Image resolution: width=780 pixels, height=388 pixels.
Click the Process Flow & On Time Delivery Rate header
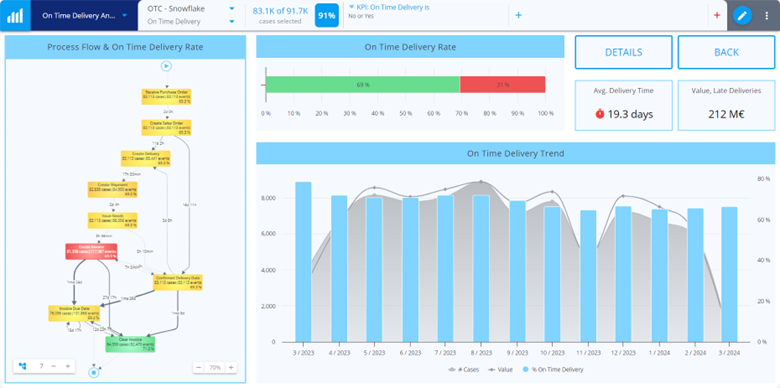(x=125, y=47)
